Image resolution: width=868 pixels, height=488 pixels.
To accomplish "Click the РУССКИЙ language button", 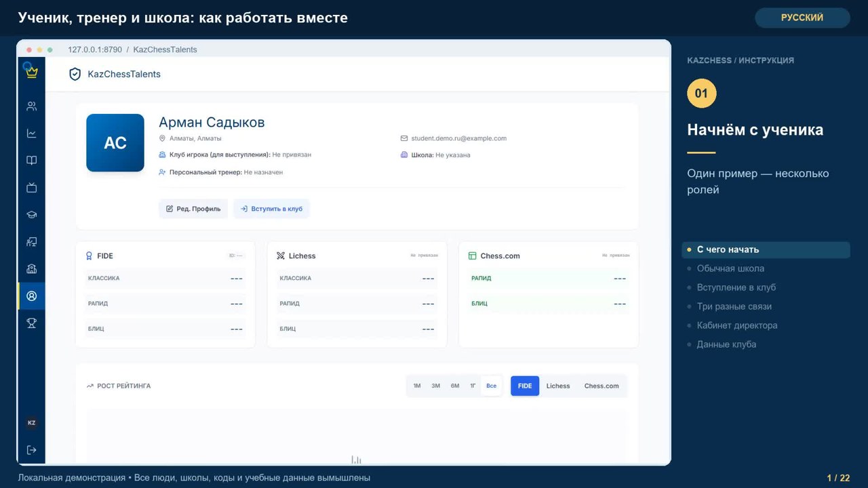I will (802, 18).
